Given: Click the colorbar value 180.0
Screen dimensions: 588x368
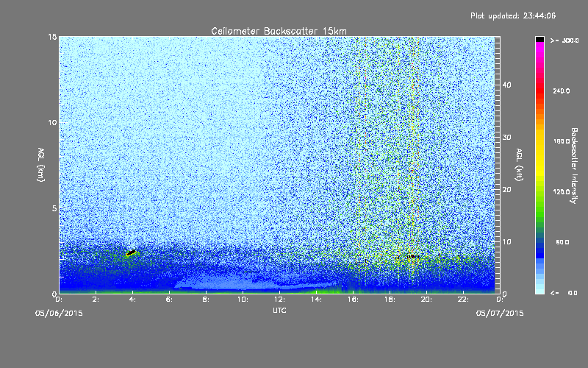Looking at the screenshot, I should tap(562, 141).
